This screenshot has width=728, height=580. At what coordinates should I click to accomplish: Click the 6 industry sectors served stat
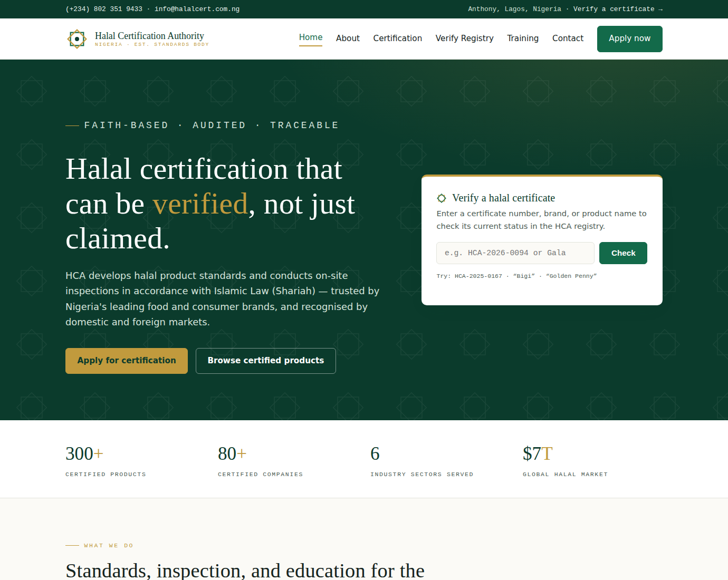point(422,460)
